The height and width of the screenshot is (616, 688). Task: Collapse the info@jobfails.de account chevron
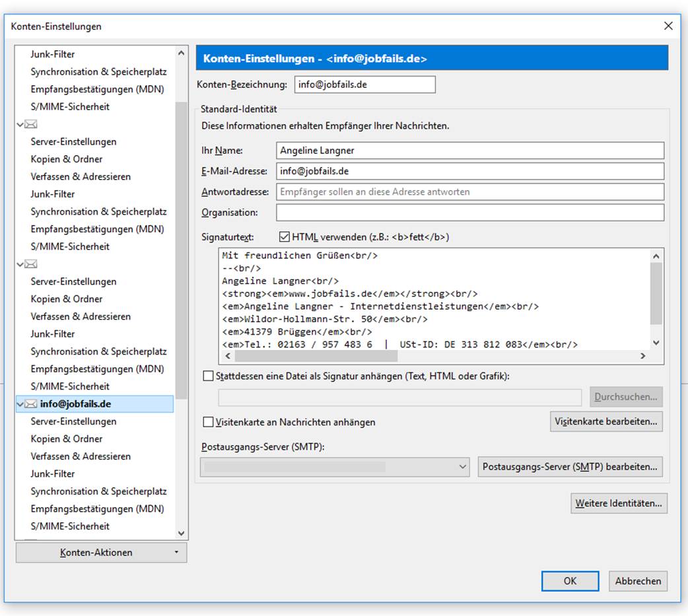[20, 404]
